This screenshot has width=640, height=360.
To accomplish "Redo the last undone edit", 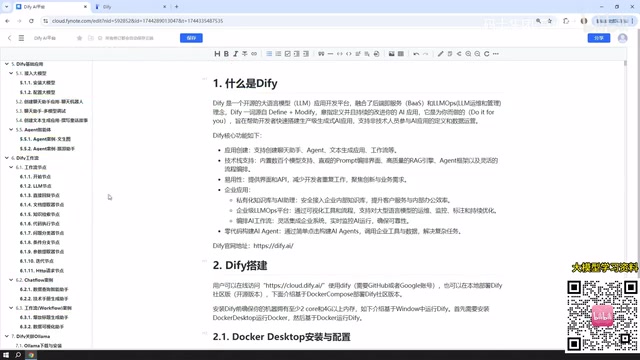I will pyautogui.click(x=425, y=54).
